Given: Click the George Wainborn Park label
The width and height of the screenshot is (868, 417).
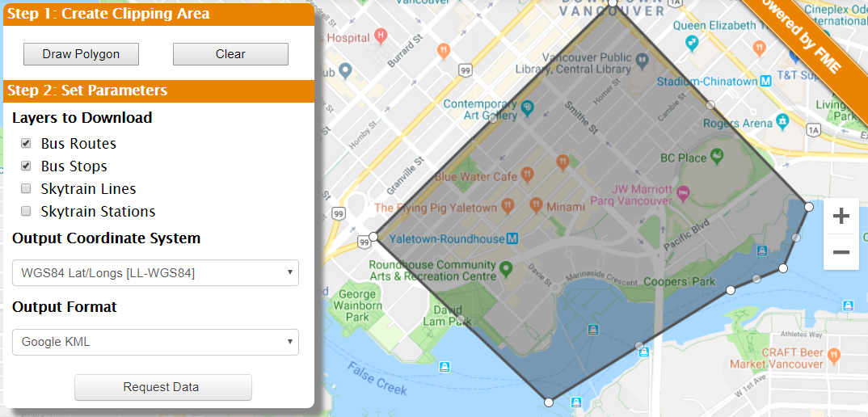Looking at the screenshot, I should [x=357, y=305].
